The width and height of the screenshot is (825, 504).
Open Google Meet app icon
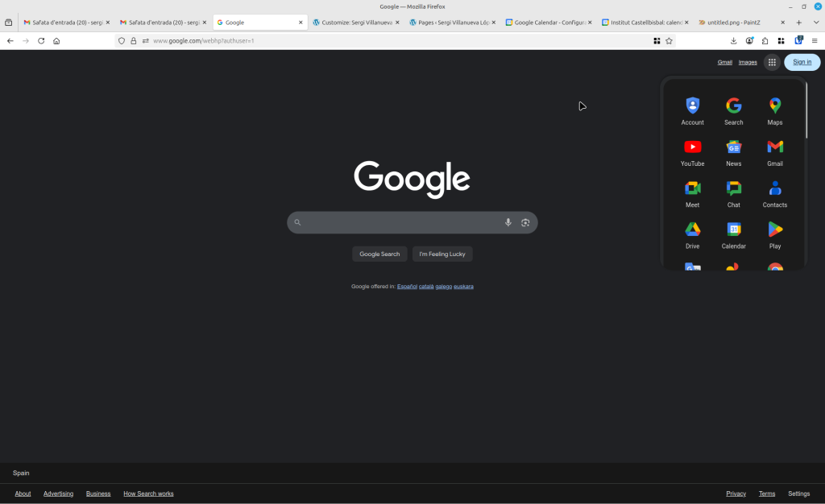tap(692, 193)
